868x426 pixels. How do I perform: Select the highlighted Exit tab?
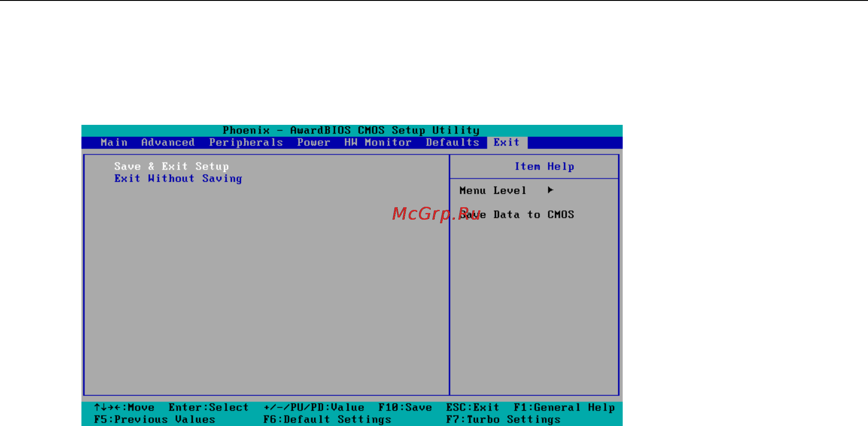click(x=507, y=142)
